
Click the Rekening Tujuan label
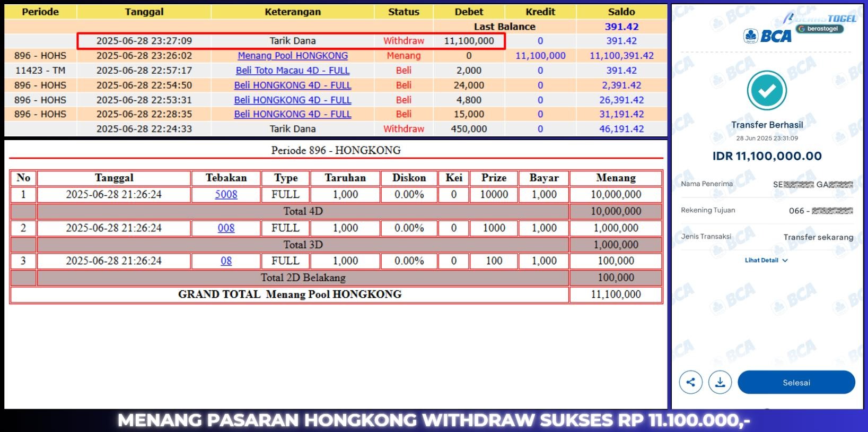pyautogui.click(x=708, y=210)
